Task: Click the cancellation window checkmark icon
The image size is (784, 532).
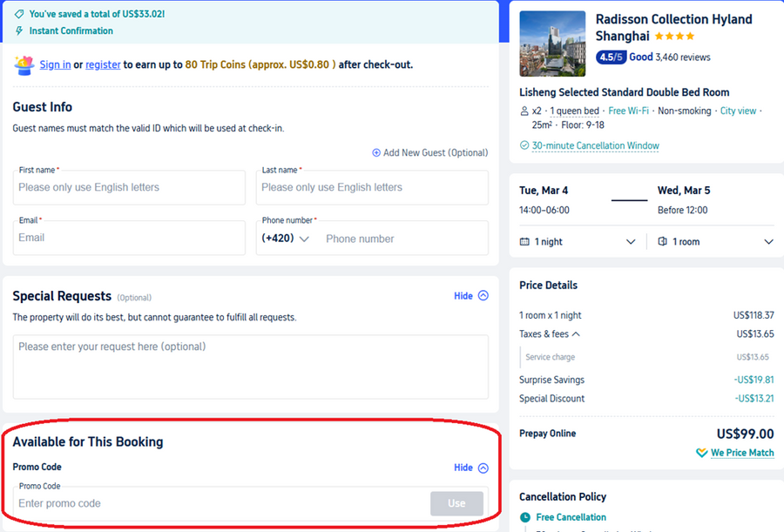Action: pyautogui.click(x=524, y=145)
